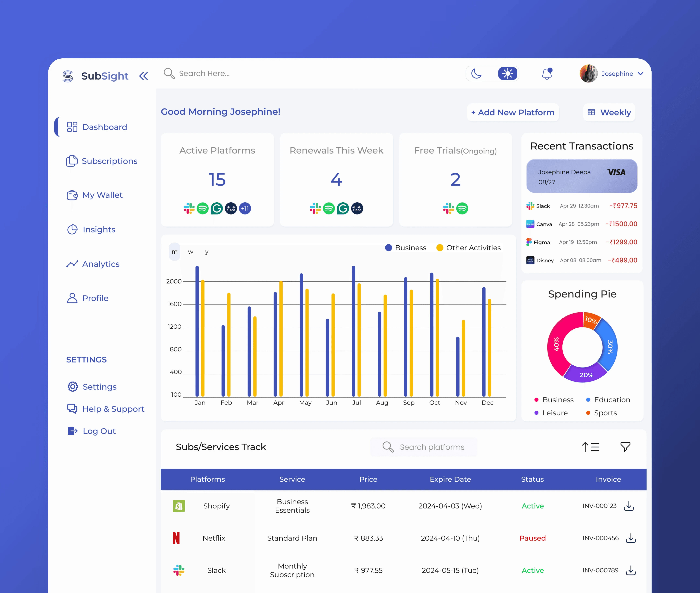The image size is (700, 593).
Task: Click the +11 more platforms badge
Action: tap(245, 208)
